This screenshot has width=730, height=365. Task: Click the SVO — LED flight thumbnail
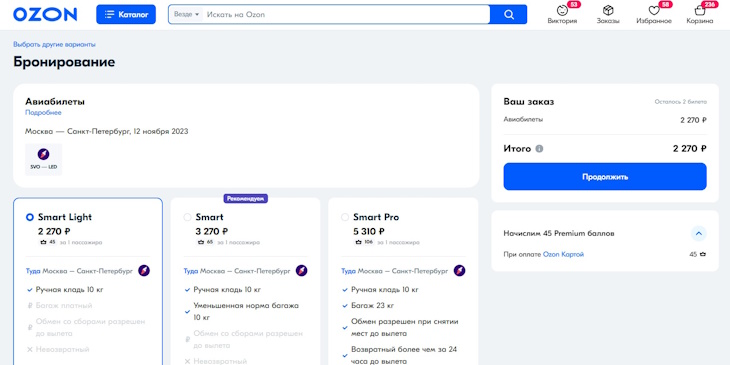click(x=43, y=159)
